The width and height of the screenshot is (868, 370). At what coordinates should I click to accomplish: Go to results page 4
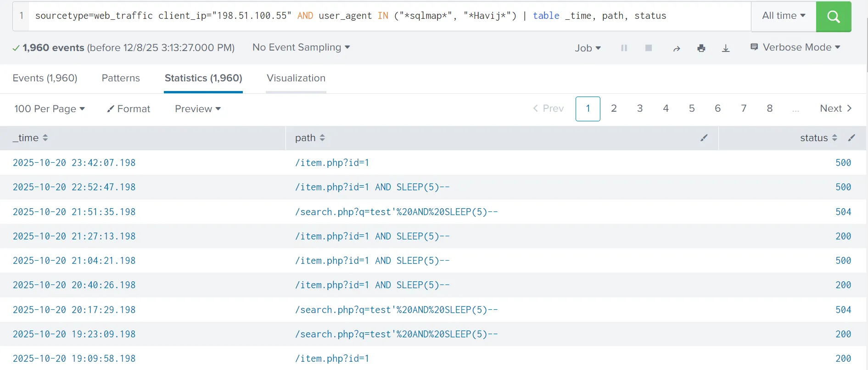666,108
